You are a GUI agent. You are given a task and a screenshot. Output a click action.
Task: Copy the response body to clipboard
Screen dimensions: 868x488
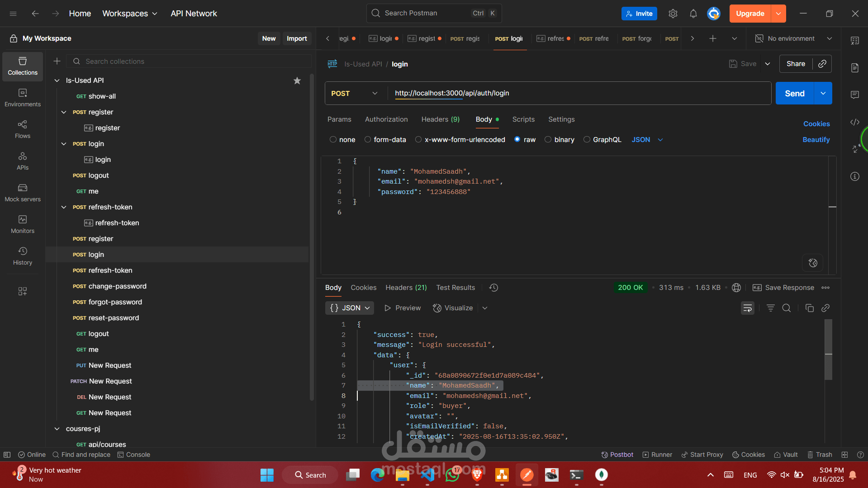coord(810,308)
